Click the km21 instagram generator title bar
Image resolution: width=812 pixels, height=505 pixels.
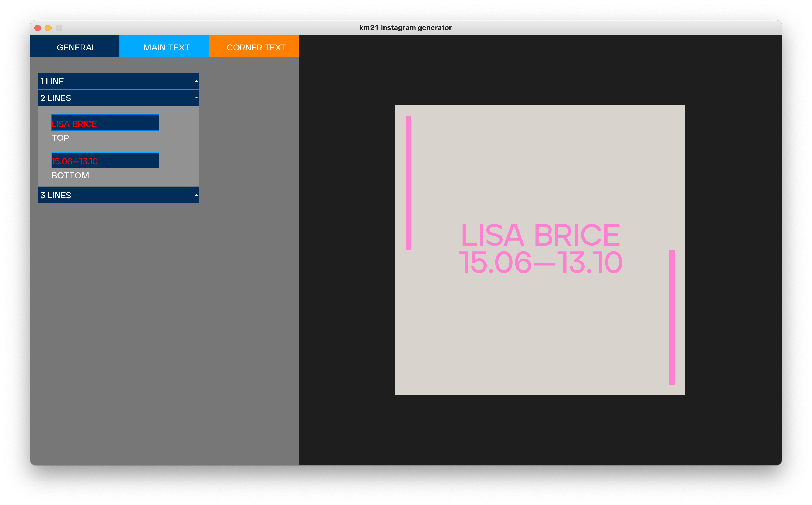[x=405, y=28]
